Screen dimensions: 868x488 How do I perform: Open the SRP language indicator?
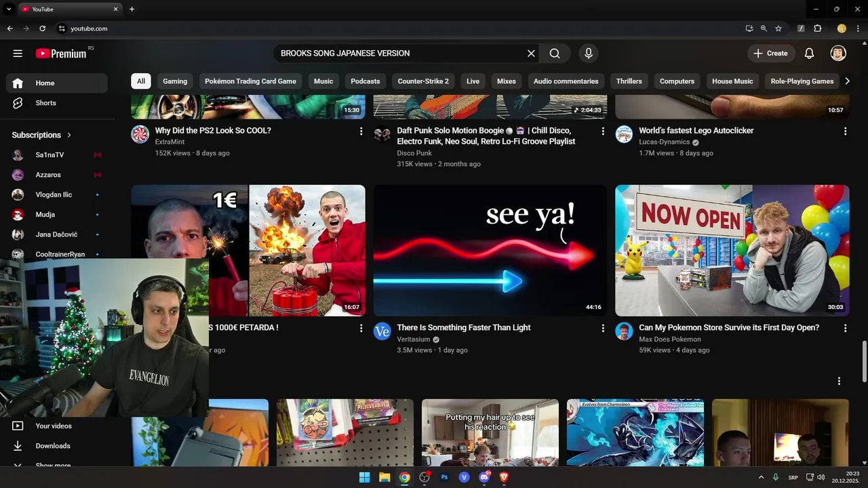point(793,477)
